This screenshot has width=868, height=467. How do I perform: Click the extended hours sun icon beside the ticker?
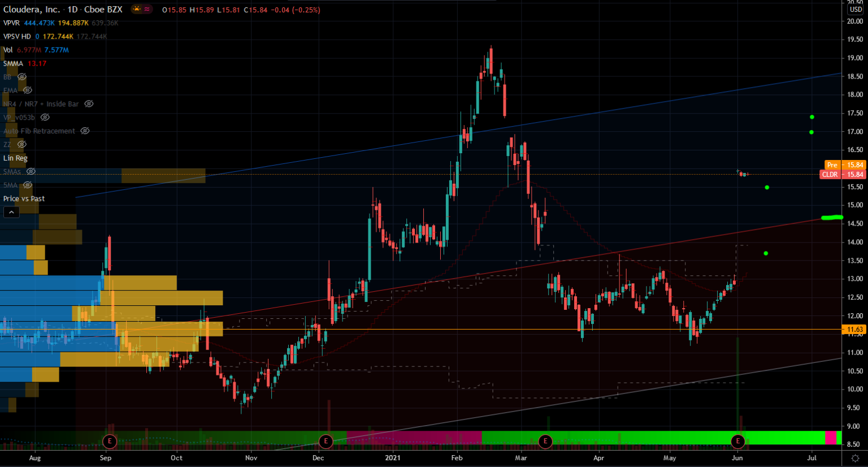[133, 9]
